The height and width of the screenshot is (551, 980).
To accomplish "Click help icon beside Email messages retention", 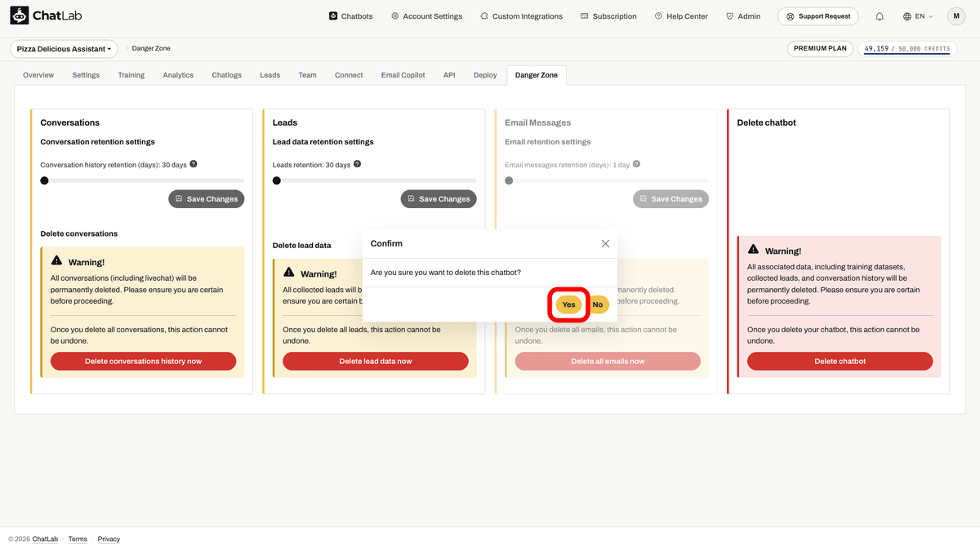I will [636, 164].
